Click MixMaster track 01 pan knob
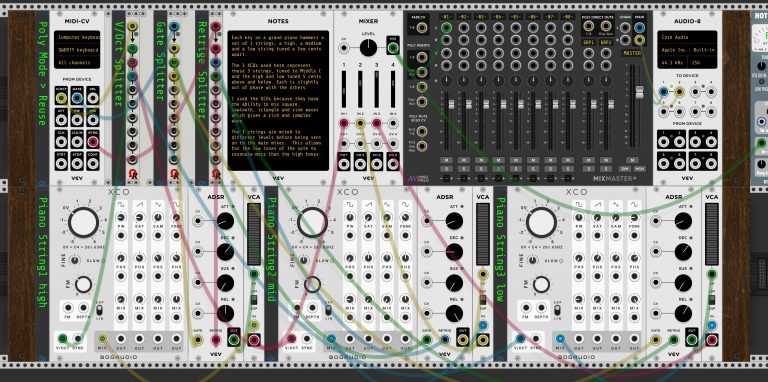Image resolution: width=768 pixels, height=382 pixels. 446,81
